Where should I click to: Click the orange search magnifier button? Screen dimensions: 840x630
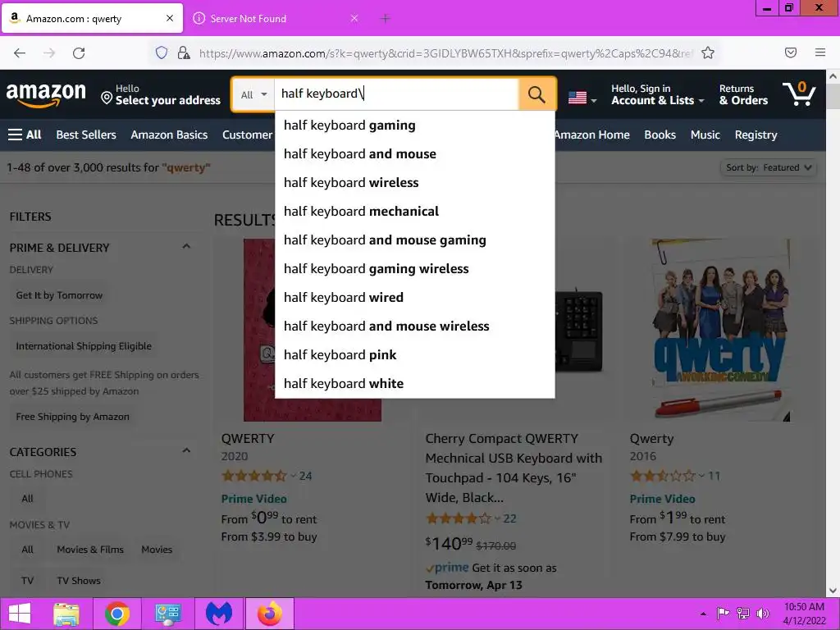(536, 94)
